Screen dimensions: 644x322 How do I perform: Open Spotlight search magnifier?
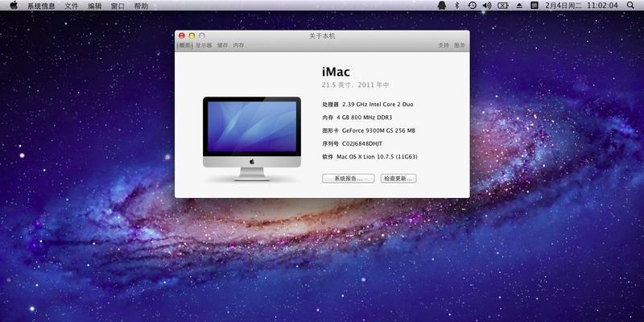(630, 6)
